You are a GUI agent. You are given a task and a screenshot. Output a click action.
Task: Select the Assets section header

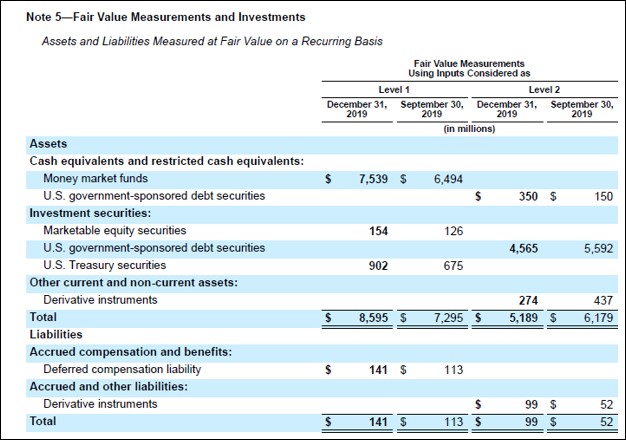(47, 144)
